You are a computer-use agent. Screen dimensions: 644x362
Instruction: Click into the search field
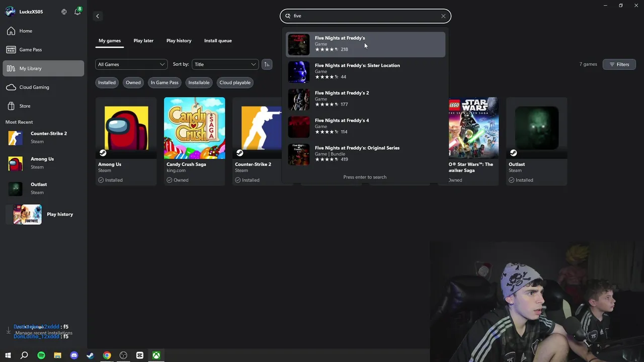click(x=365, y=16)
